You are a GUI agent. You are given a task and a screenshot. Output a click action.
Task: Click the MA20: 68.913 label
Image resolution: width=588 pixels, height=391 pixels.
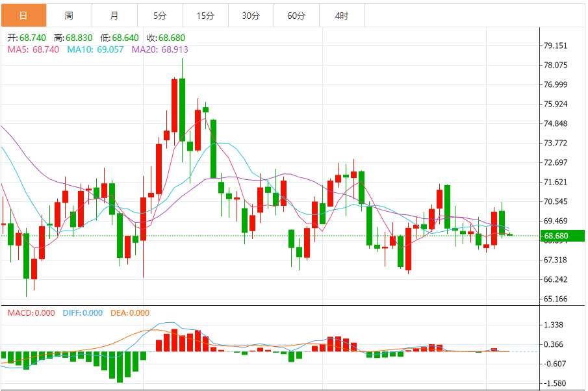(160, 49)
